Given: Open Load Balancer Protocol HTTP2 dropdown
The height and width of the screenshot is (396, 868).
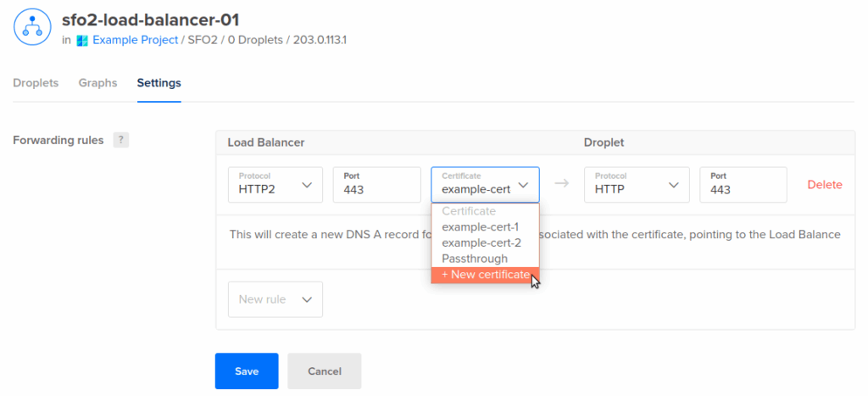Looking at the screenshot, I should [x=275, y=184].
